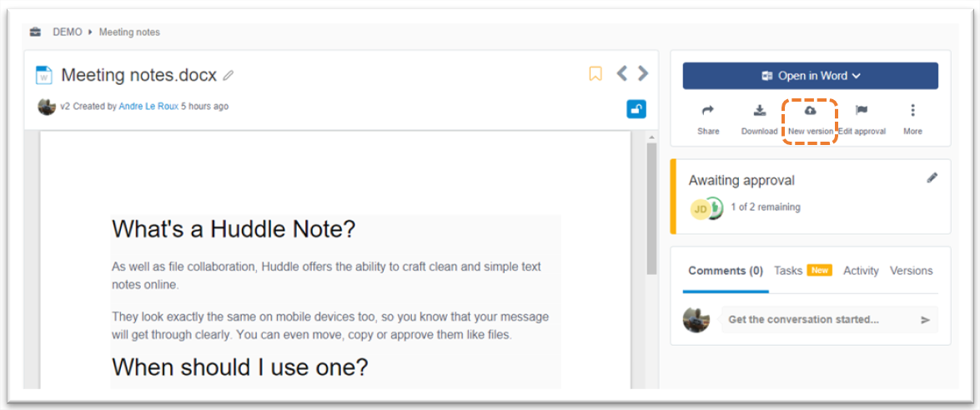Edit the Awaiting approval panel with pencil

tap(932, 177)
